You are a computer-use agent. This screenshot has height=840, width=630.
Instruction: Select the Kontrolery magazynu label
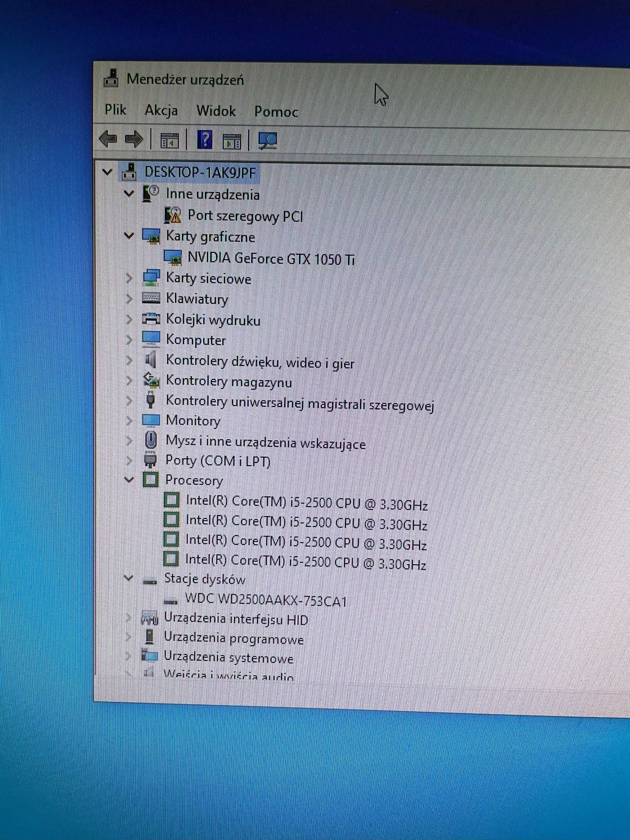[x=229, y=381]
